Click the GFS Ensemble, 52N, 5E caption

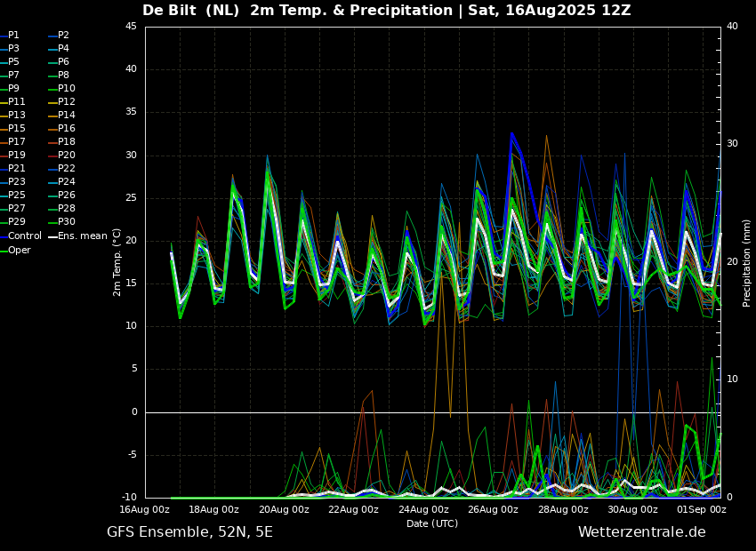click(190, 532)
